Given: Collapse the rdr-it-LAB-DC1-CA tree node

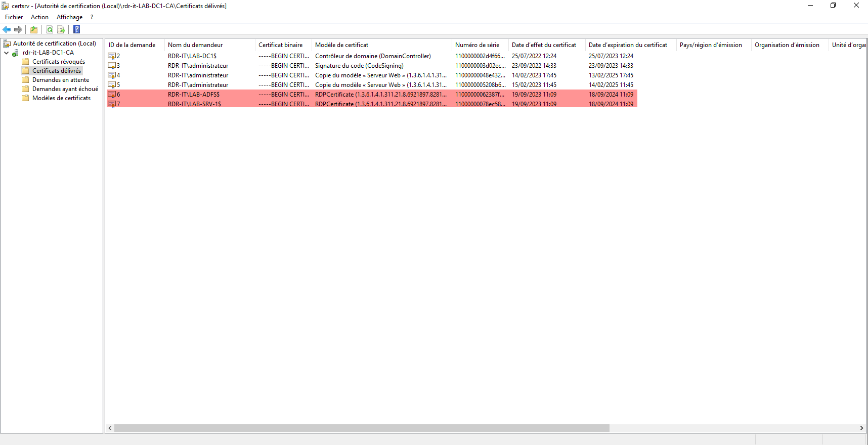Looking at the screenshot, I should [6, 53].
